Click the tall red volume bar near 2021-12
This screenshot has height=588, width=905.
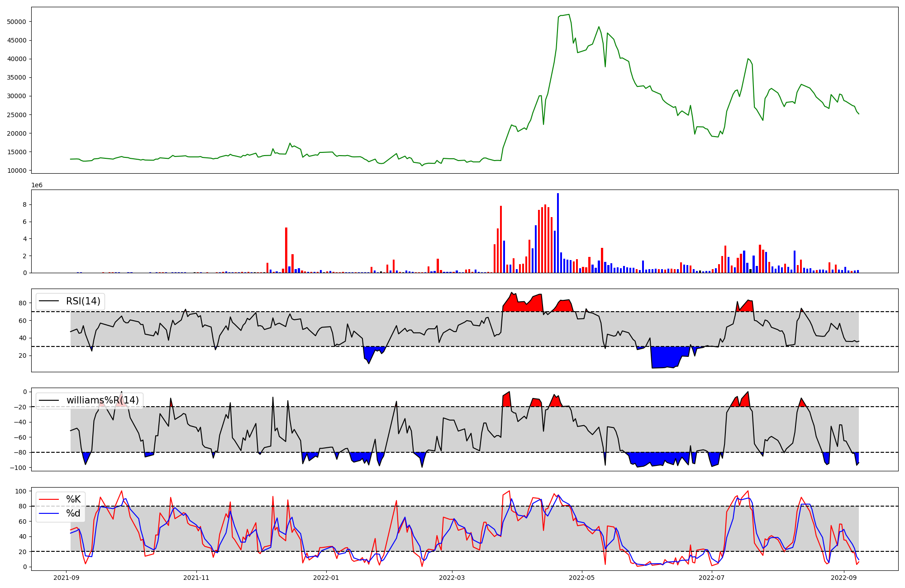coord(286,250)
